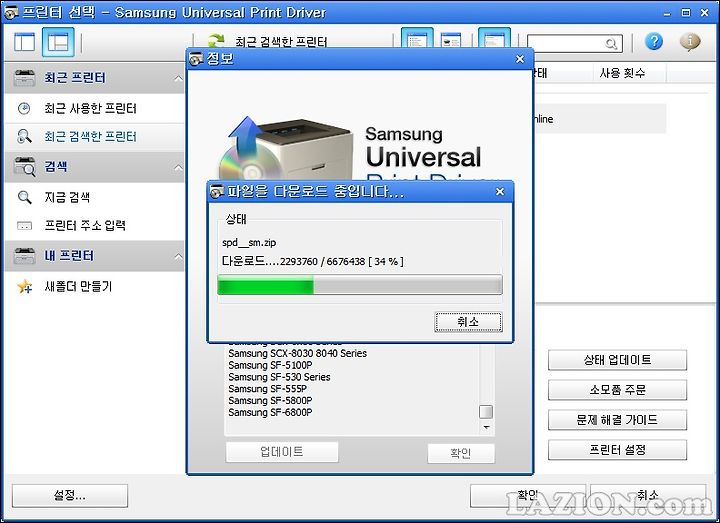Open the info bubble icon in toolbar
Image resolution: width=720 pixels, height=523 pixels.
click(690, 42)
